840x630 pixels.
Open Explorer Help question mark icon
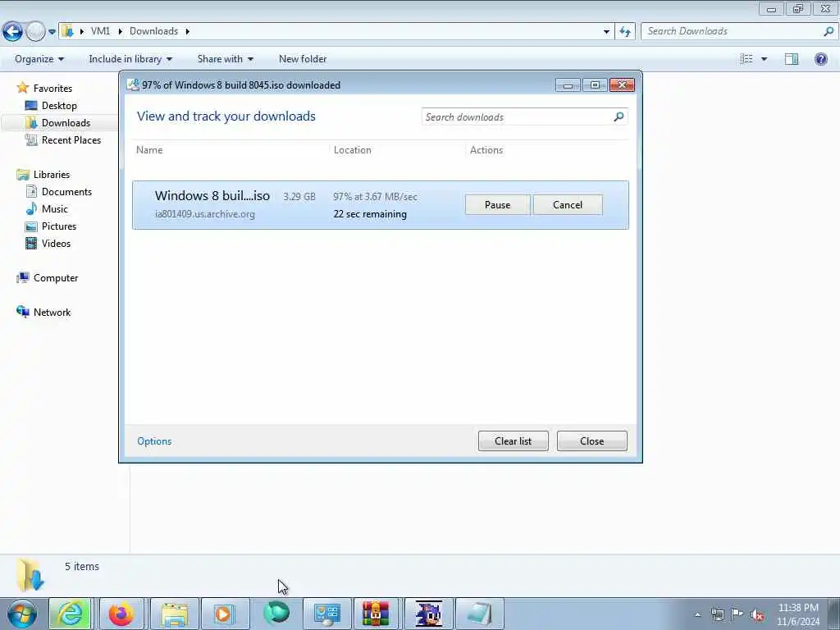tap(820, 59)
